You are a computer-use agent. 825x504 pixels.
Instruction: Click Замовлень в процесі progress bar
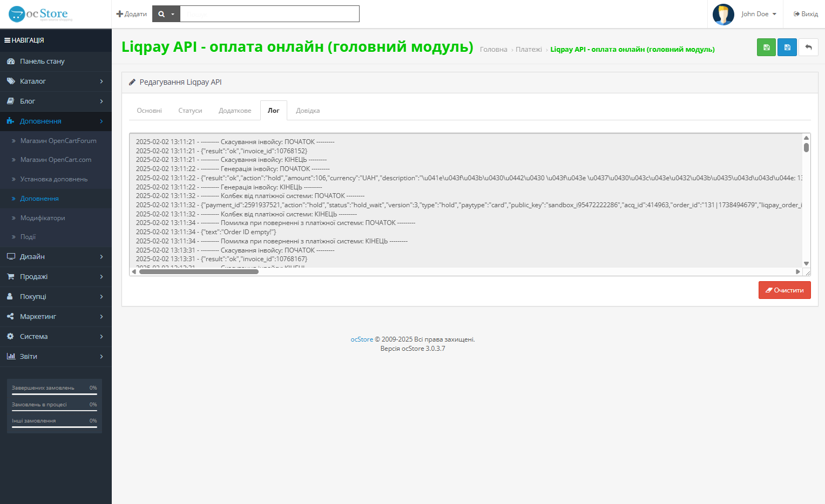(x=55, y=411)
